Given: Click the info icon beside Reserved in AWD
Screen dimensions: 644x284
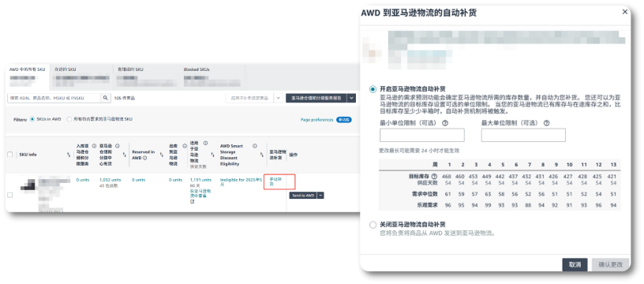Looking at the screenshot, I should tap(145, 158).
